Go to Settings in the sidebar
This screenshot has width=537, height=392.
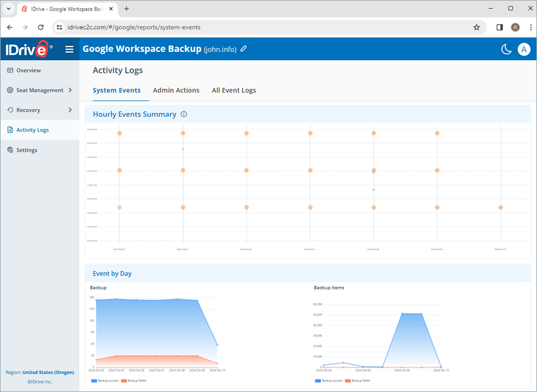27,150
